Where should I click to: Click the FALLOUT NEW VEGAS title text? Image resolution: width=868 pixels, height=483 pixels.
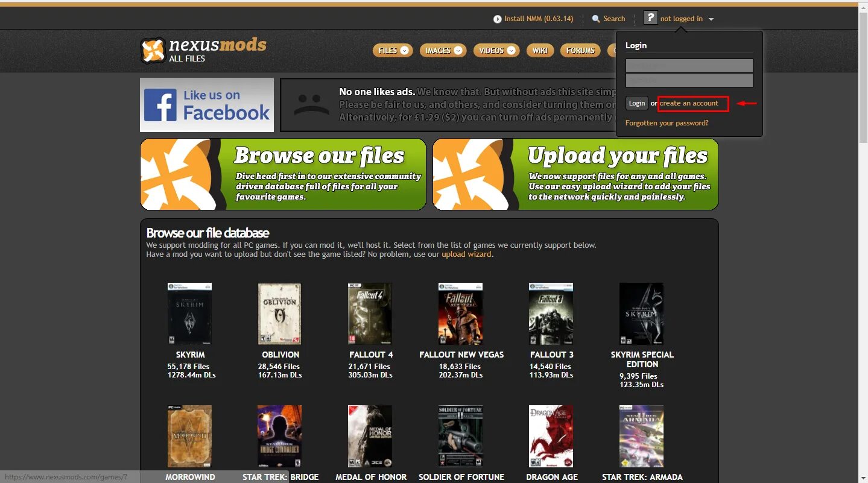[x=461, y=355]
